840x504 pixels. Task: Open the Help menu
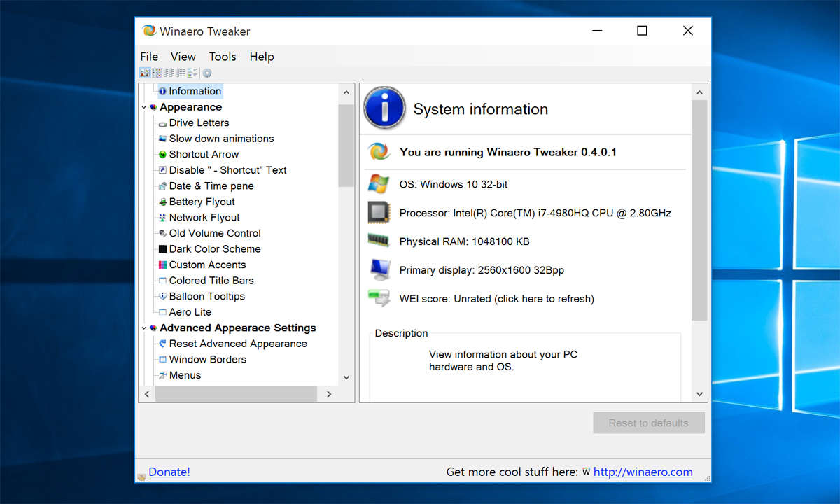262,57
